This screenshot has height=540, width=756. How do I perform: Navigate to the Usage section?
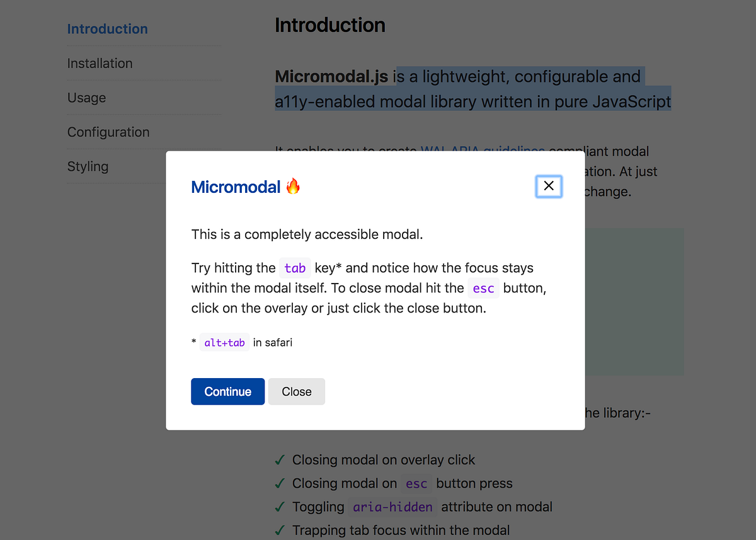[x=86, y=98]
